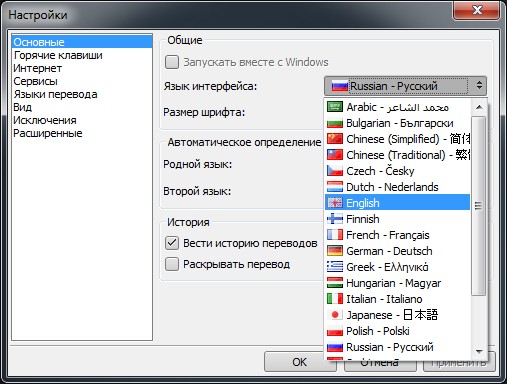Select Chinese (Traditional) interface language
This screenshot has width=507, height=384.
point(397,155)
